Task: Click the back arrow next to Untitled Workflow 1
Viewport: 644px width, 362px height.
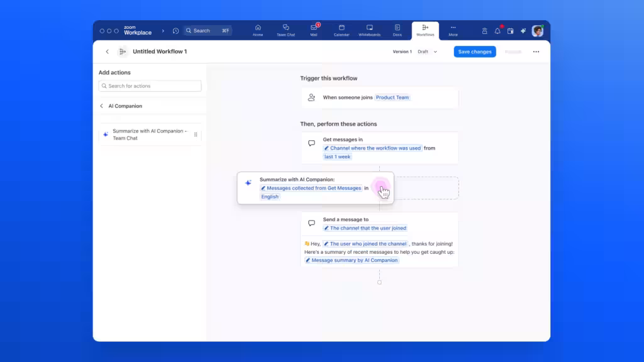Action: pyautogui.click(x=107, y=52)
